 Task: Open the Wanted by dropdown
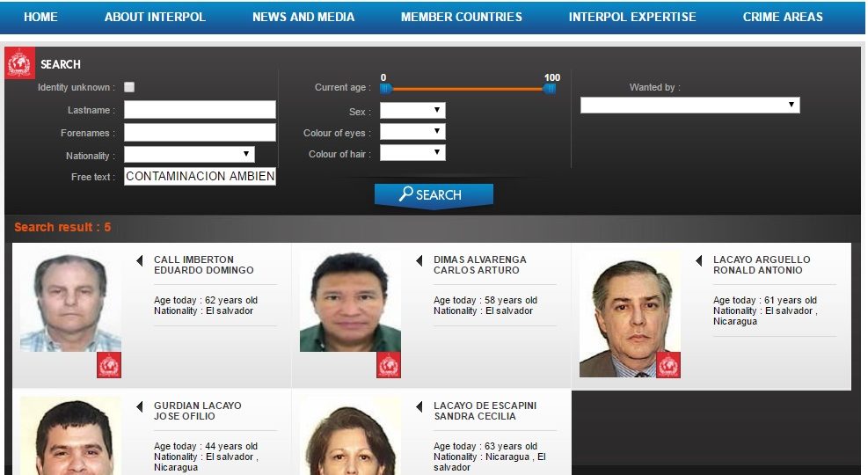coord(689,105)
